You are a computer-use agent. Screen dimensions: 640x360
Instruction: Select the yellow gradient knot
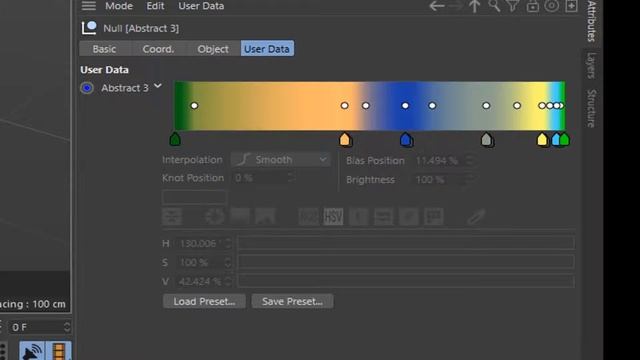[x=542, y=139]
